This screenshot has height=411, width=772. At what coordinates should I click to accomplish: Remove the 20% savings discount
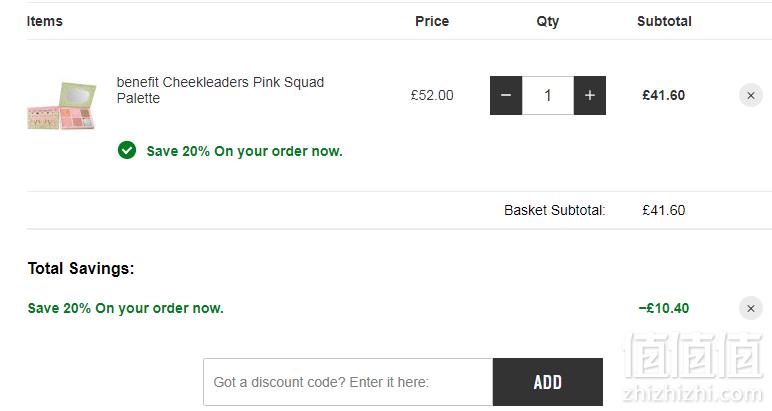pos(751,309)
